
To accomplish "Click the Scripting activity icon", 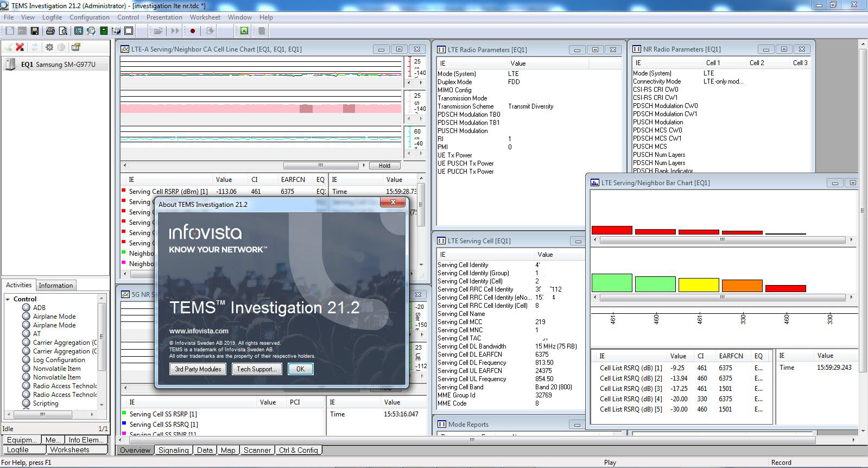I will (x=26, y=403).
